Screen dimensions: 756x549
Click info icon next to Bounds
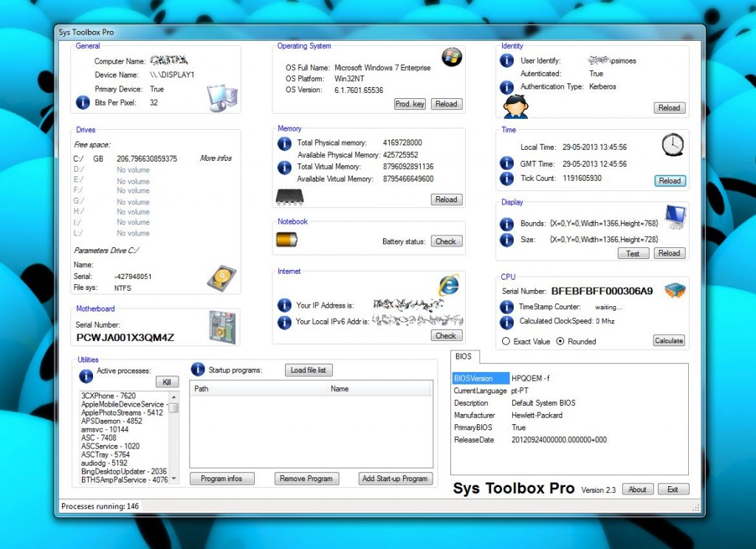pyautogui.click(x=506, y=224)
